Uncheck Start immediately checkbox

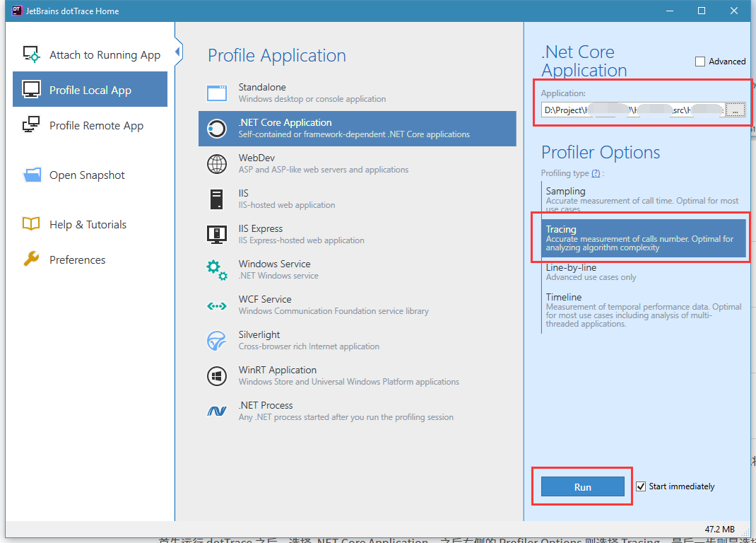pos(641,486)
